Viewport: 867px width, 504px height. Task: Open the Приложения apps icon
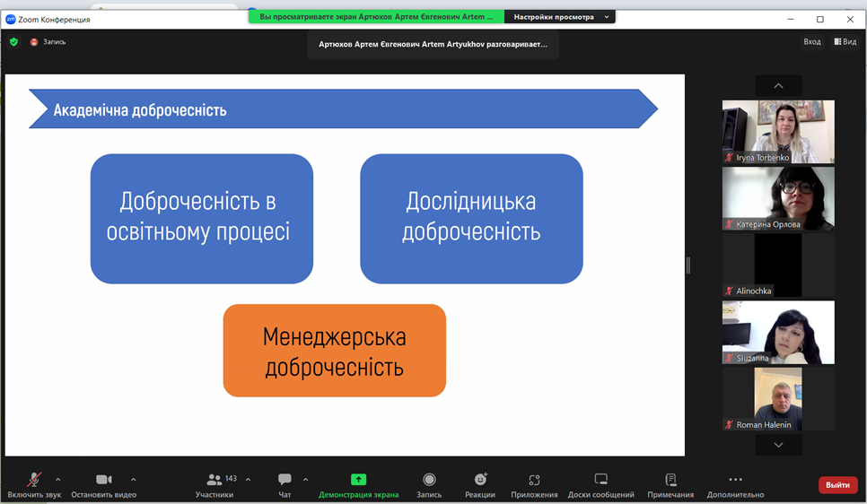[534, 480]
